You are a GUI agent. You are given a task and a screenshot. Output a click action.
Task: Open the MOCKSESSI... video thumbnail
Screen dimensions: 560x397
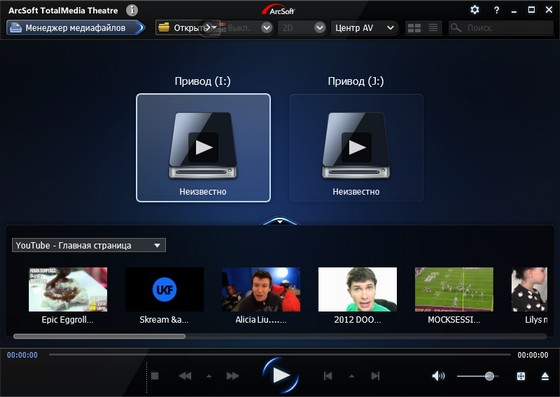coord(454,290)
